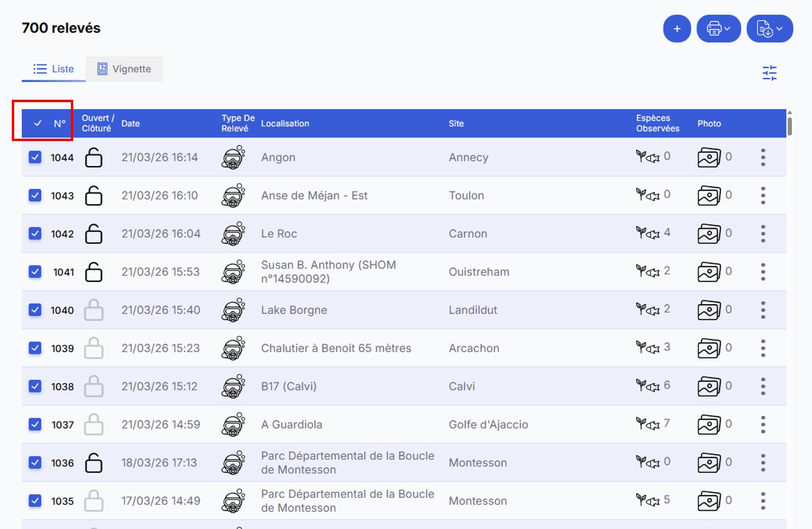
Task: Click the plus button to add relevé
Action: coord(677,29)
